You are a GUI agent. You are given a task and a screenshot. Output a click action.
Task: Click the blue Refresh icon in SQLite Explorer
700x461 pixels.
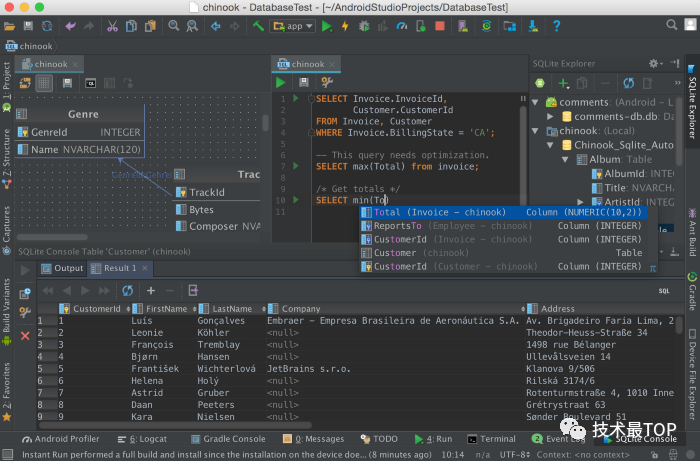tap(629, 83)
